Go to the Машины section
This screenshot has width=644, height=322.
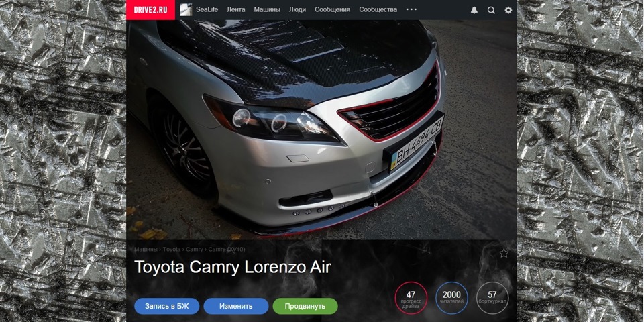click(x=267, y=10)
